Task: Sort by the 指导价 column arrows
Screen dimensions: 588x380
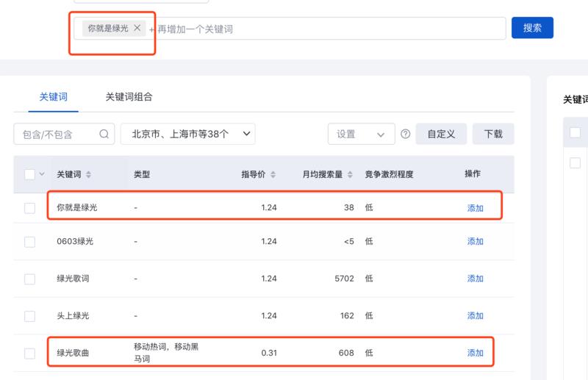Action: [273, 174]
